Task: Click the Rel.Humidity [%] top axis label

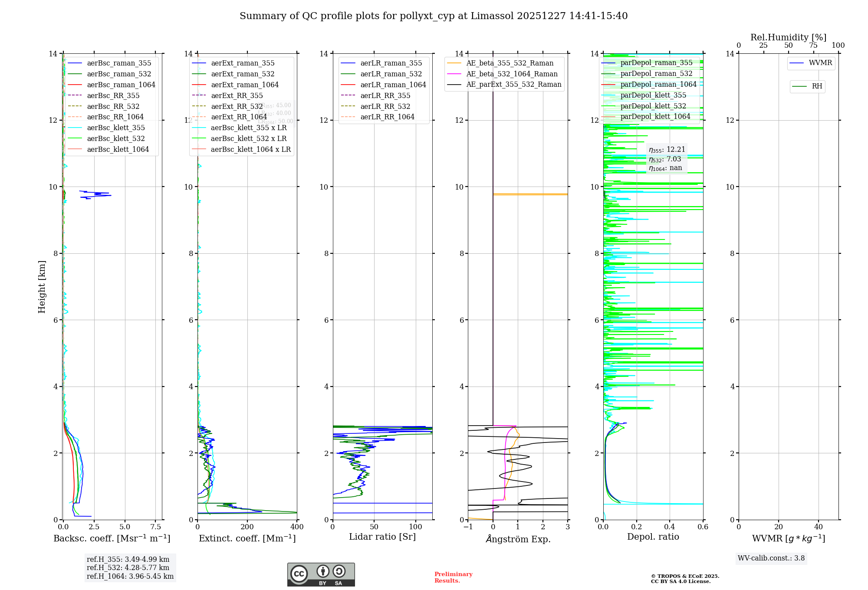Action: point(788,38)
